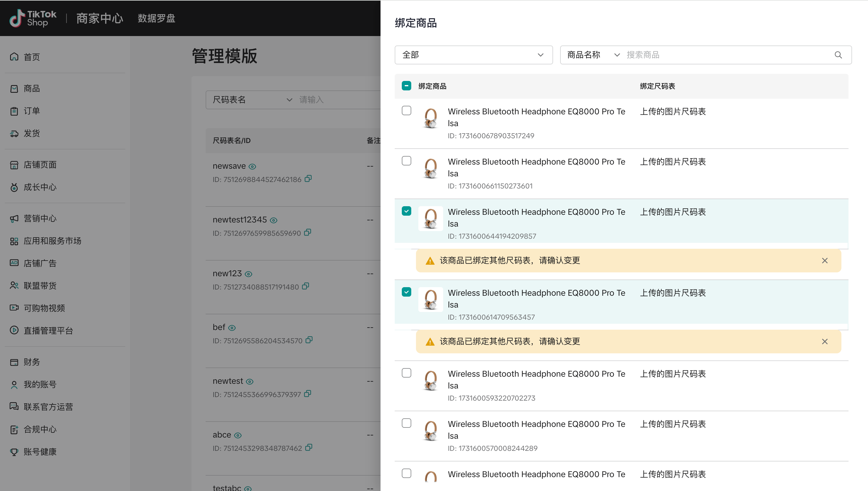
Task: Open the TikTok Shop logo home
Action: 33,18
